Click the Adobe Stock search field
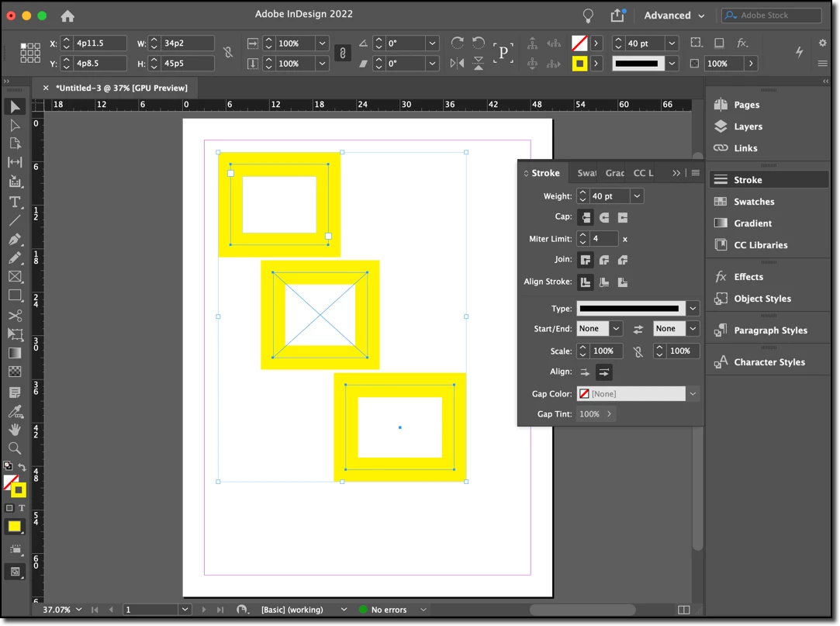Viewport: 840px width, 626px height. pyautogui.click(x=772, y=16)
